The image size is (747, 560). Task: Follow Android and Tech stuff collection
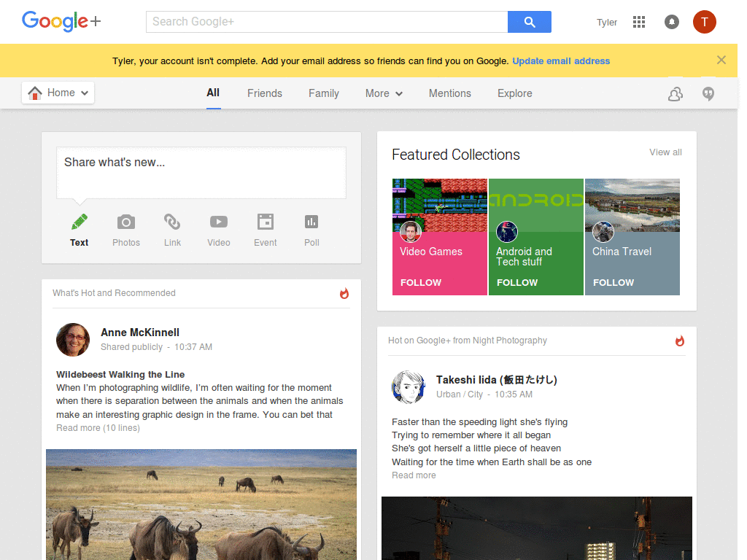click(517, 283)
